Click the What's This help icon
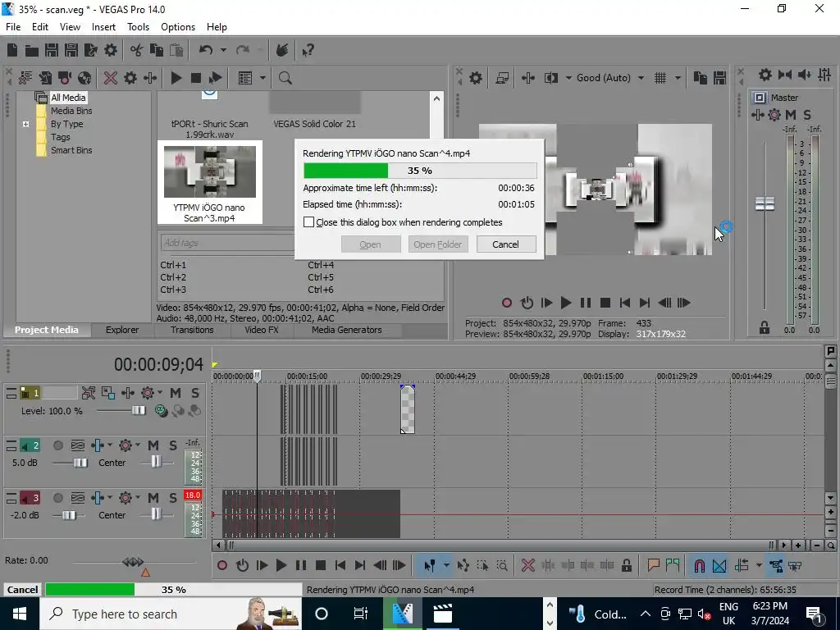Screen dimensions: 840x630 point(308,50)
